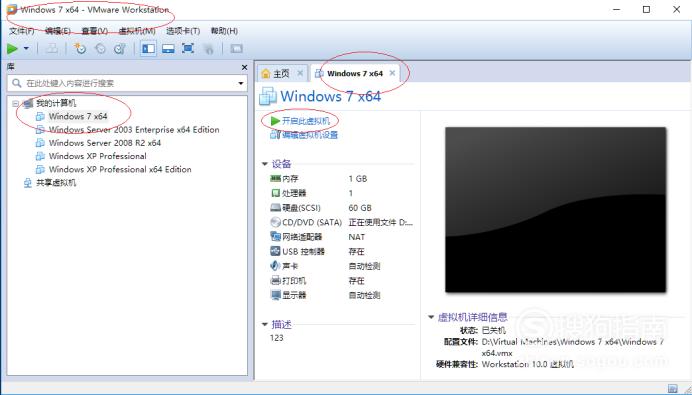Collapse the 我的计算机 tree node

[x=16, y=104]
